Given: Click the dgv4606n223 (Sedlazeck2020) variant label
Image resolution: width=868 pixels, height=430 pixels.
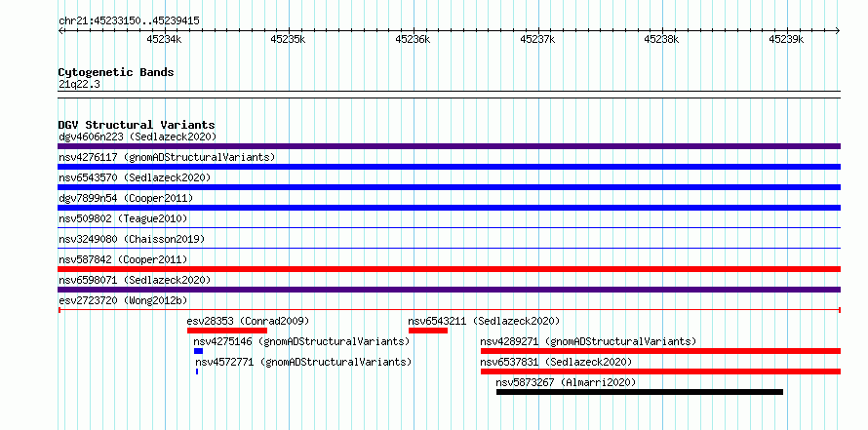Looking at the screenshot, I should (x=138, y=137).
